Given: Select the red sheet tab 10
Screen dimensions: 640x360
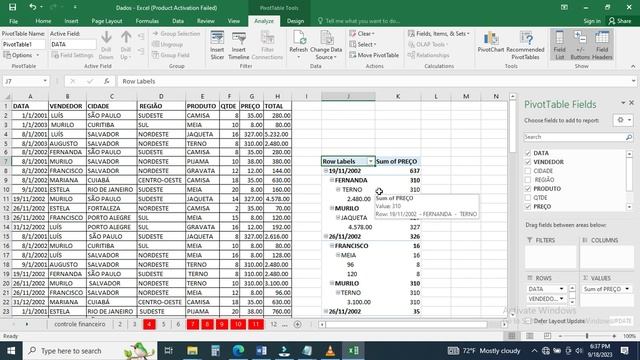Looking at the screenshot, I should (x=238, y=324).
